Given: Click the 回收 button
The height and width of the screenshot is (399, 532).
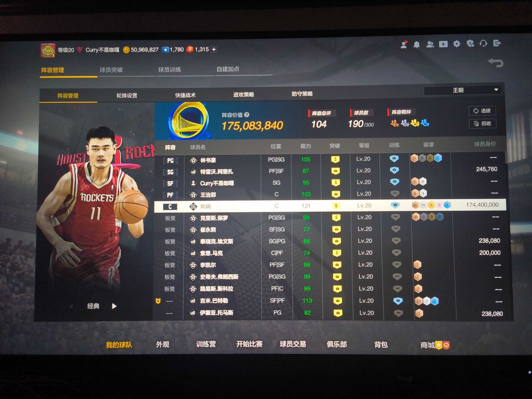Looking at the screenshot, I should tap(482, 124).
